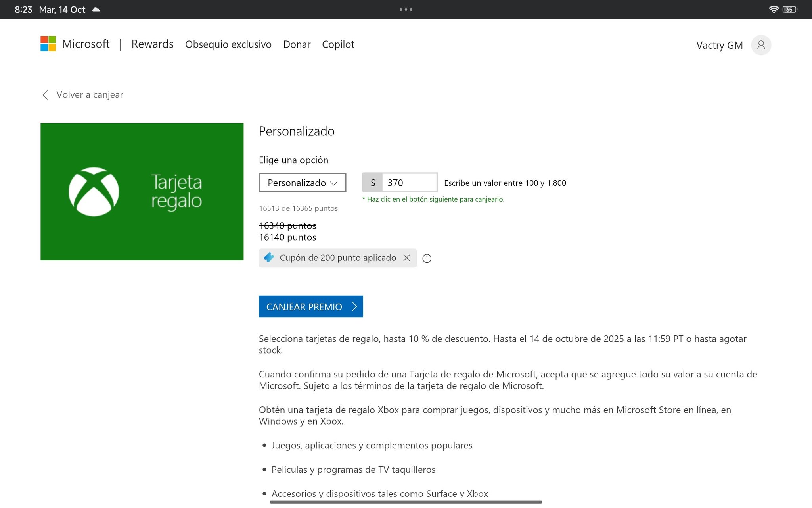Click the Vactry GM account name

pos(720,45)
